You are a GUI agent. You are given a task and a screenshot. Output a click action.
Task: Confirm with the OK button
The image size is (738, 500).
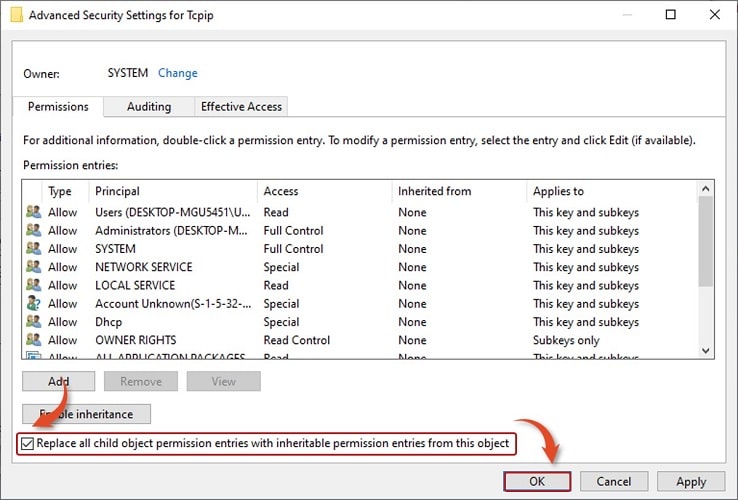[537, 481]
